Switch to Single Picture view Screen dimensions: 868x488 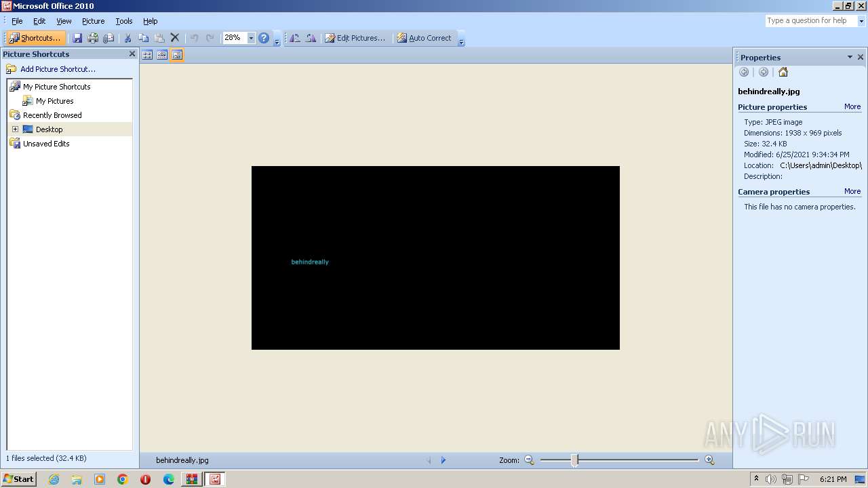click(177, 55)
